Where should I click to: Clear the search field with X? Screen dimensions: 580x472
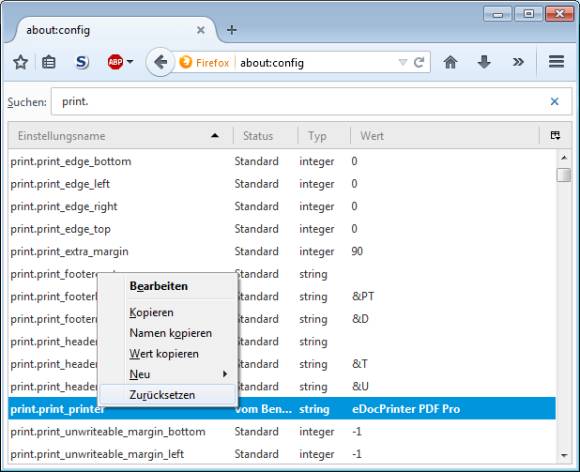(x=554, y=101)
